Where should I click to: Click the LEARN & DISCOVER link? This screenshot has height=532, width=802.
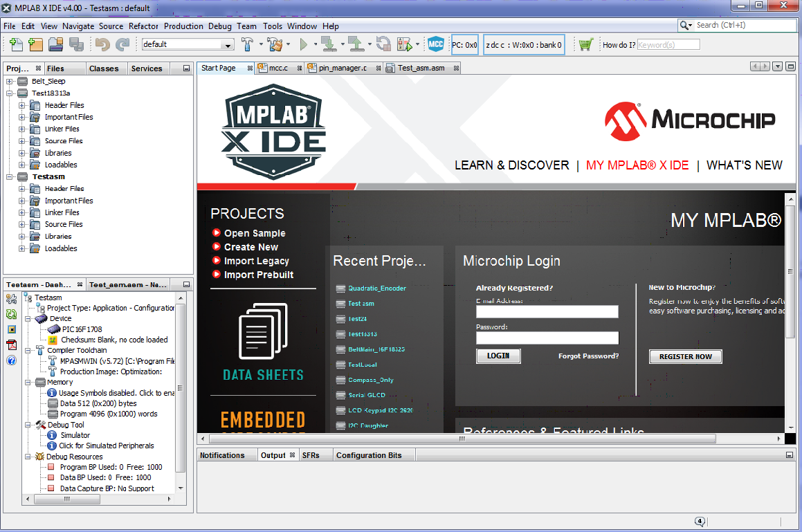511,165
